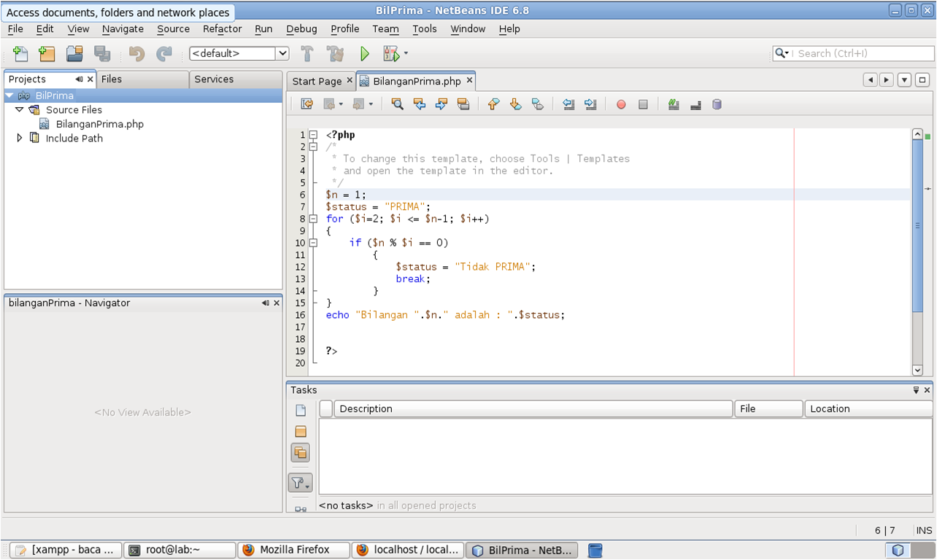Run the project with green play icon

[365, 53]
